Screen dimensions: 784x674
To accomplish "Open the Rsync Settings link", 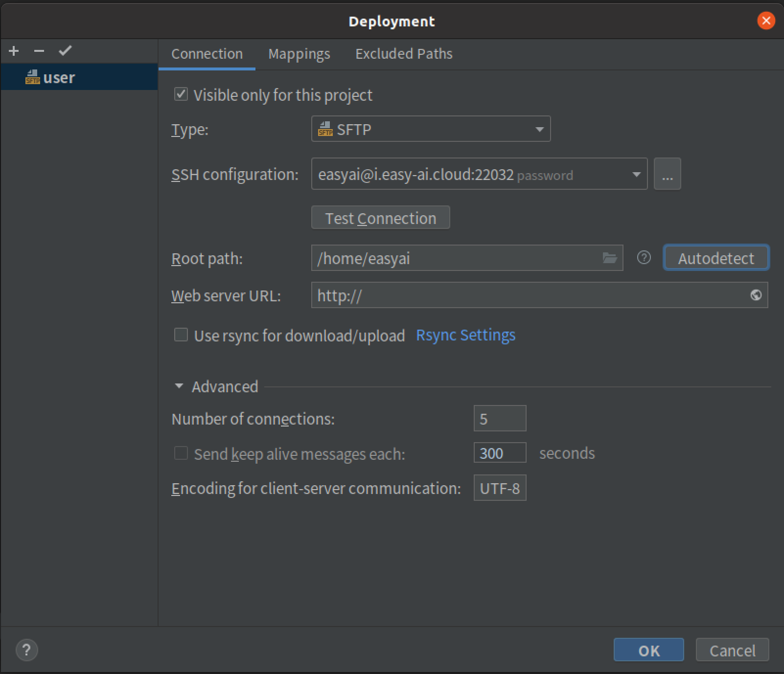I will pos(465,335).
